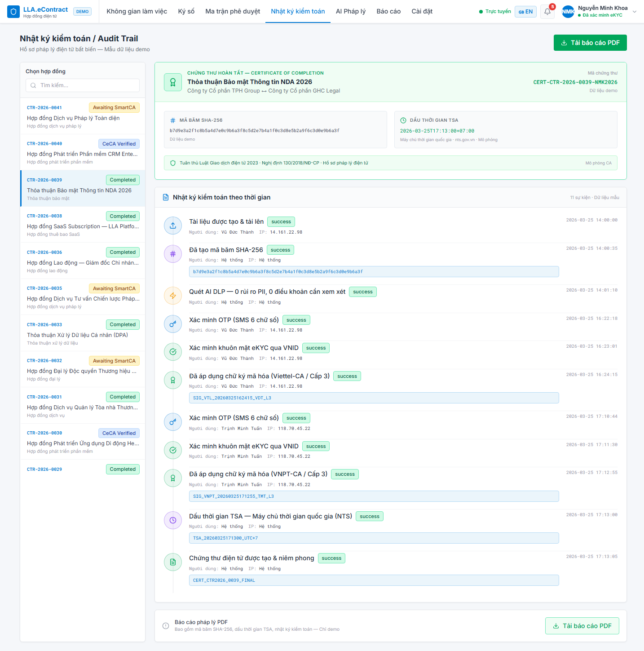Image resolution: width=644 pixels, height=651 pixels.
Task: Click the shield icon in the compliance notice
Action: pyautogui.click(x=173, y=163)
